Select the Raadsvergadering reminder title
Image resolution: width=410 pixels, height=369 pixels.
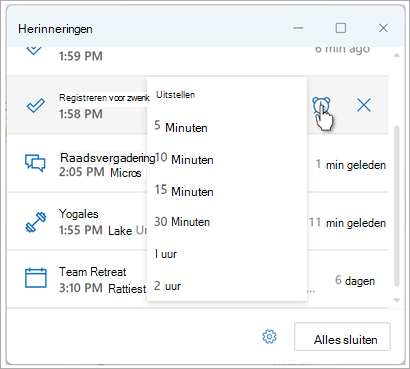(x=107, y=158)
